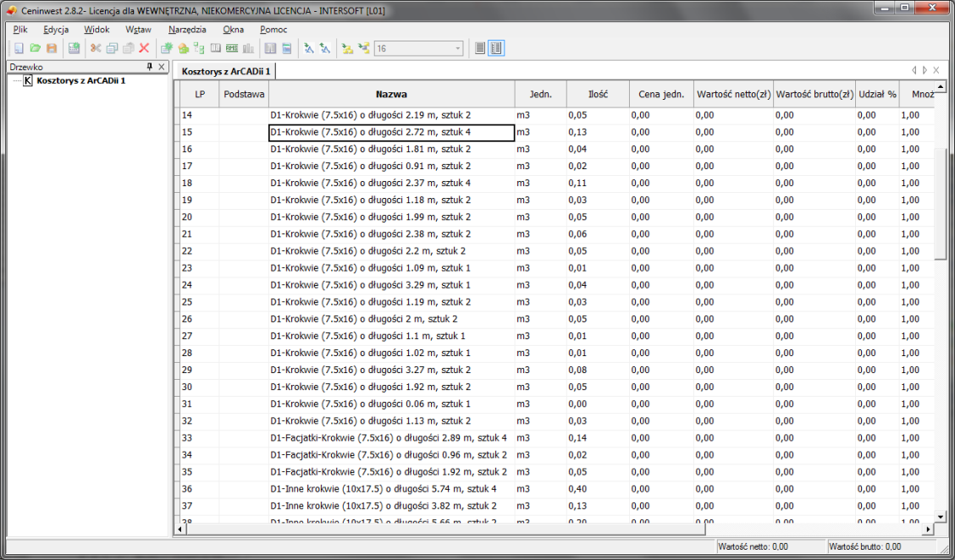Click the Udział % column header
Viewport: 955px width, 560px height.
878,95
